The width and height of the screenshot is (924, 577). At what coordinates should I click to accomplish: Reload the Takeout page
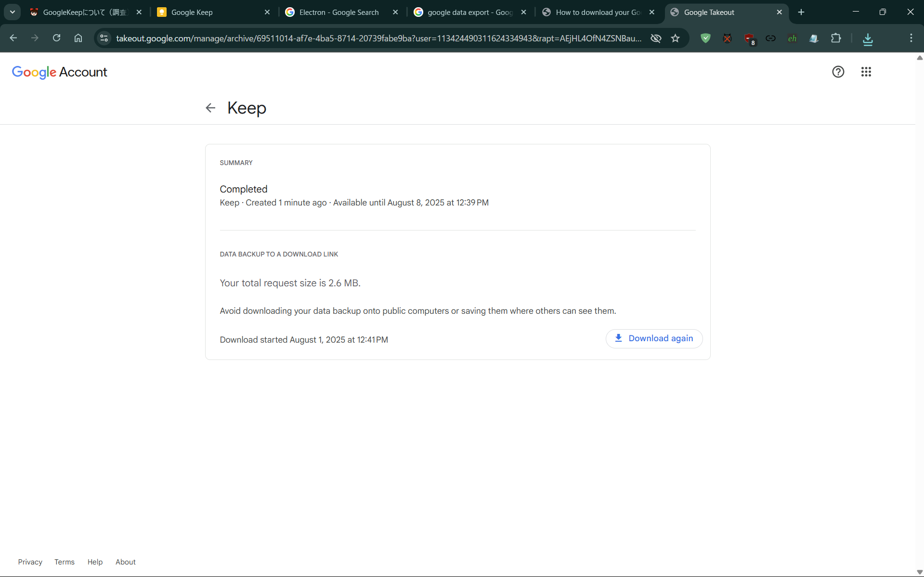tap(56, 38)
